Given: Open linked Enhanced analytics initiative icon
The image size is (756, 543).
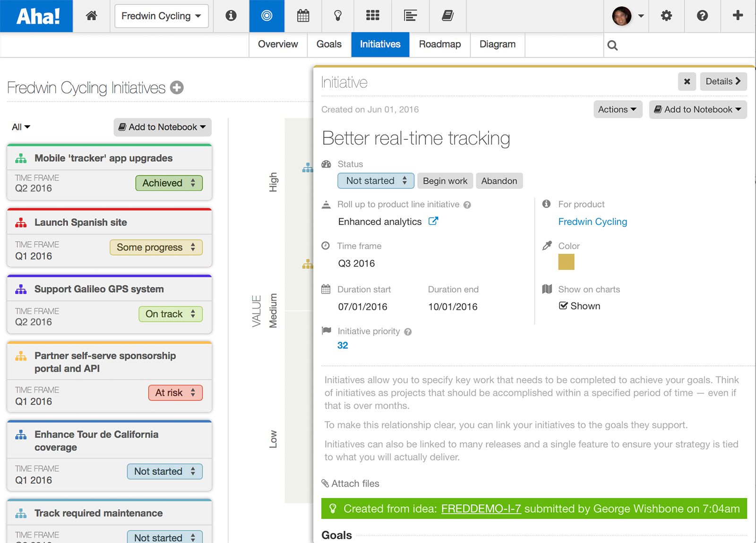Looking at the screenshot, I should pos(433,221).
